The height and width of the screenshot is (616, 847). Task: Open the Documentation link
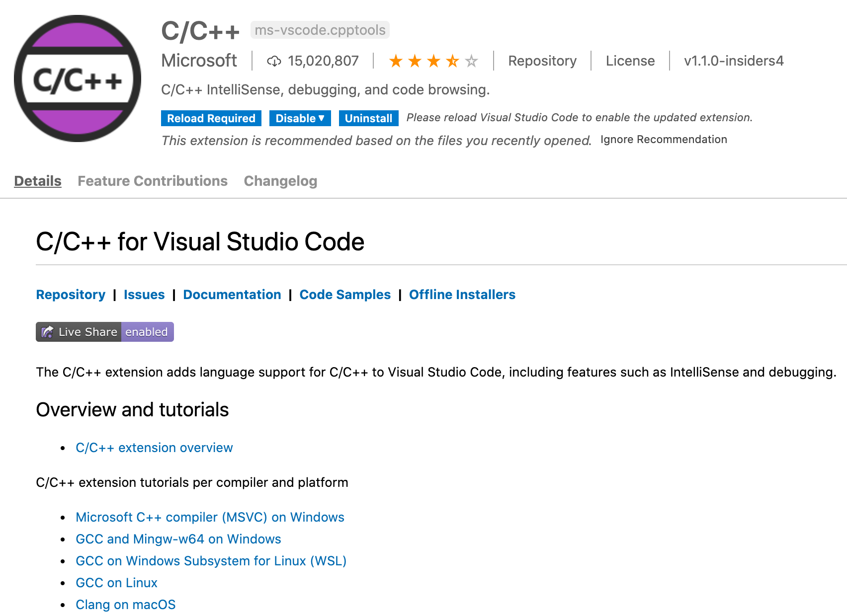[x=232, y=295]
